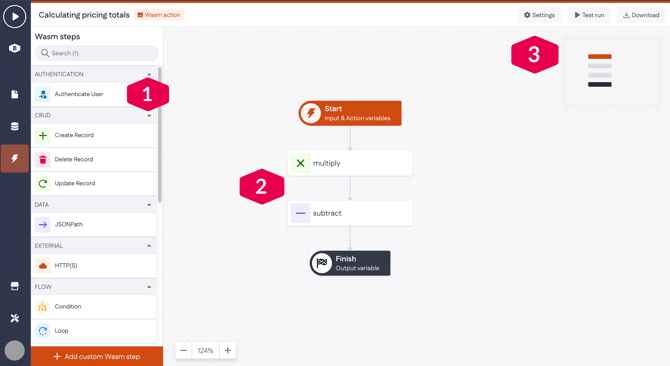Select the Update Record step label
This screenshot has height=366, width=670.
(75, 183)
